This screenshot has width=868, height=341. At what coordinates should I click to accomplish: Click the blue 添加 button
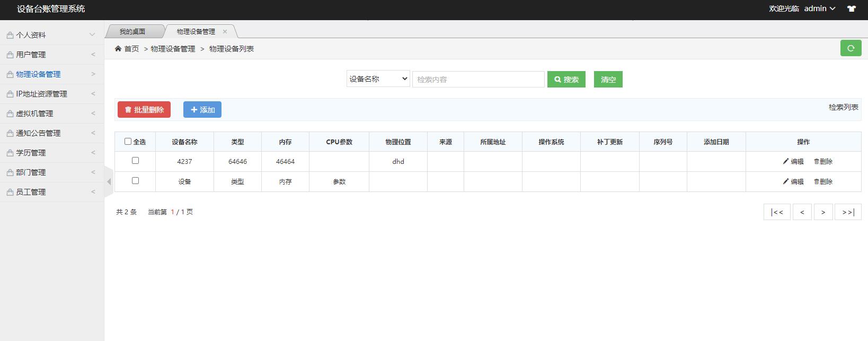(202, 110)
